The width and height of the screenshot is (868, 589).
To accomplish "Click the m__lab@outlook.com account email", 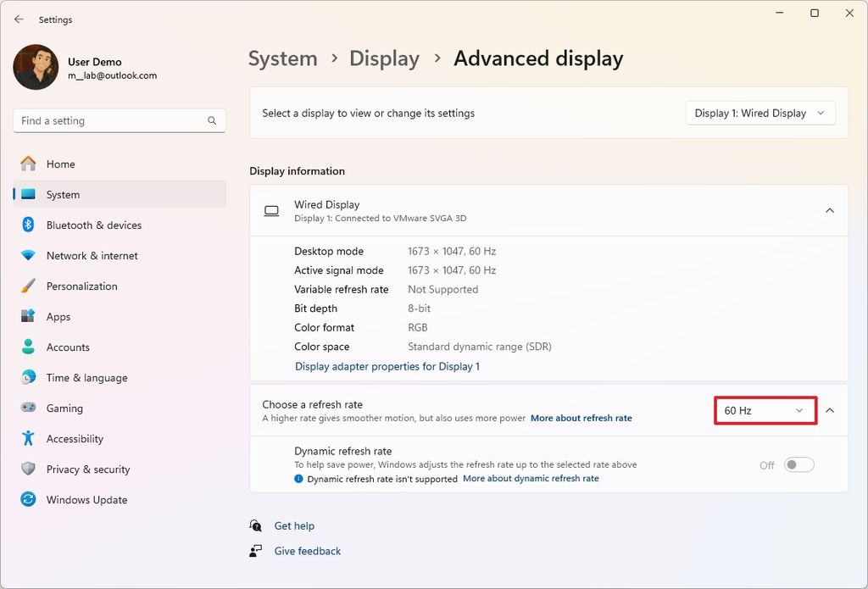I will point(113,75).
